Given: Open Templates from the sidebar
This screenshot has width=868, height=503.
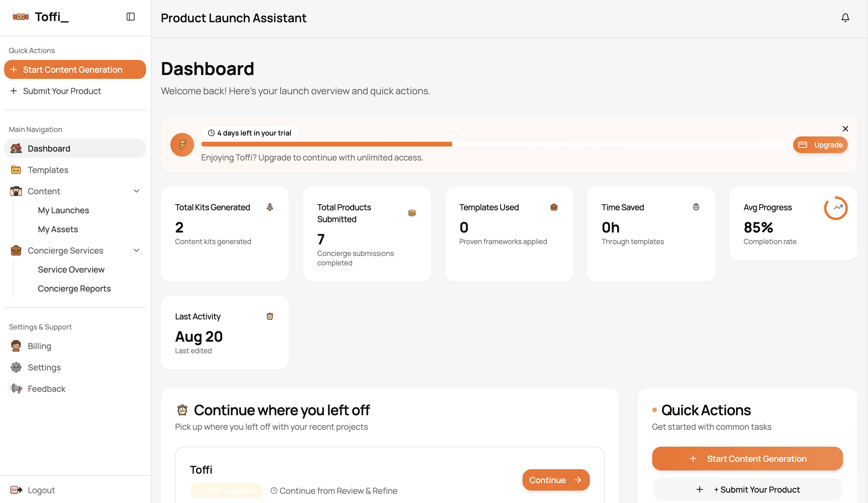Looking at the screenshot, I should 75,170.
